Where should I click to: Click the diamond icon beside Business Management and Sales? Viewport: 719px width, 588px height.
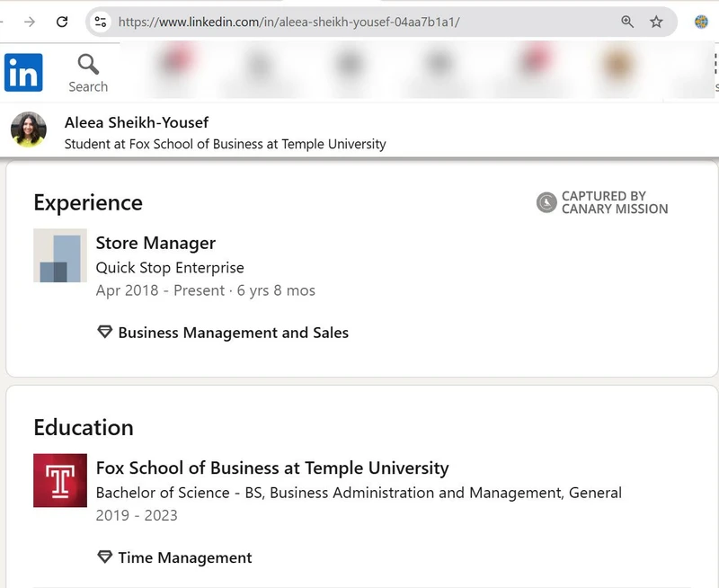point(105,332)
